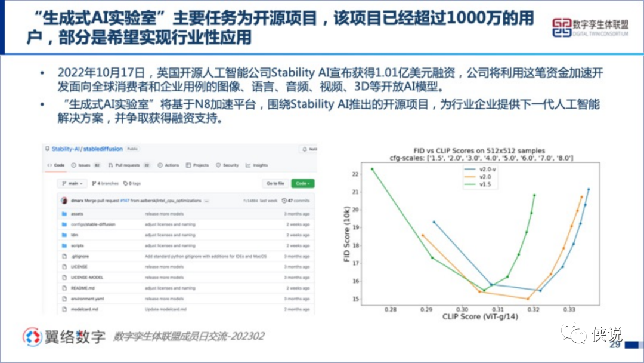Click the assets row commit message
This screenshot has height=363, width=644.
click(165, 214)
